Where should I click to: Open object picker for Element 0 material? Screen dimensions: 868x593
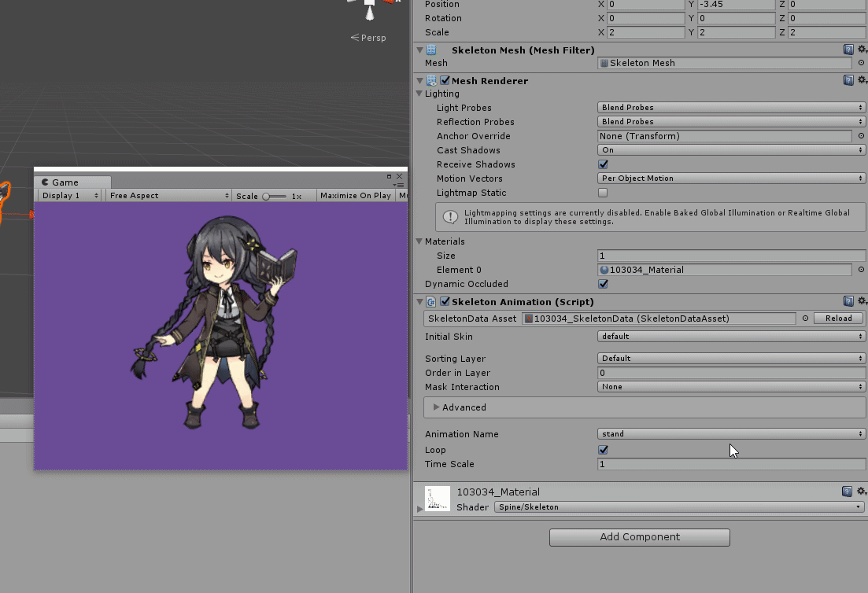click(861, 270)
